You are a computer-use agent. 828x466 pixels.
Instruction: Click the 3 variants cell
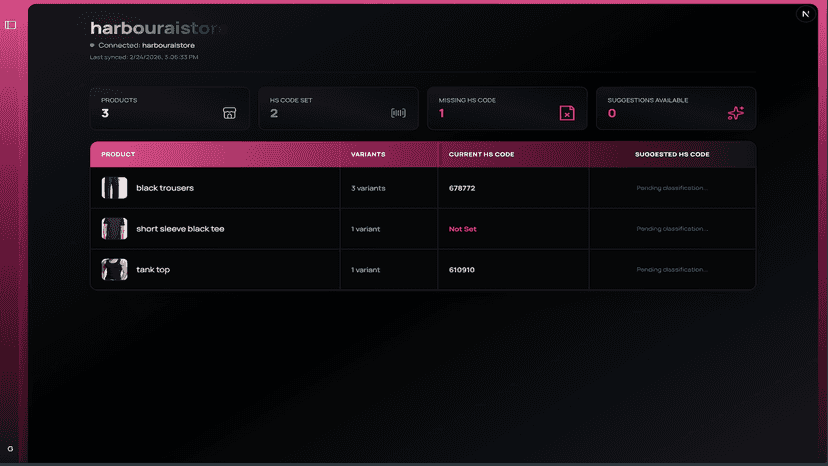tap(368, 188)
